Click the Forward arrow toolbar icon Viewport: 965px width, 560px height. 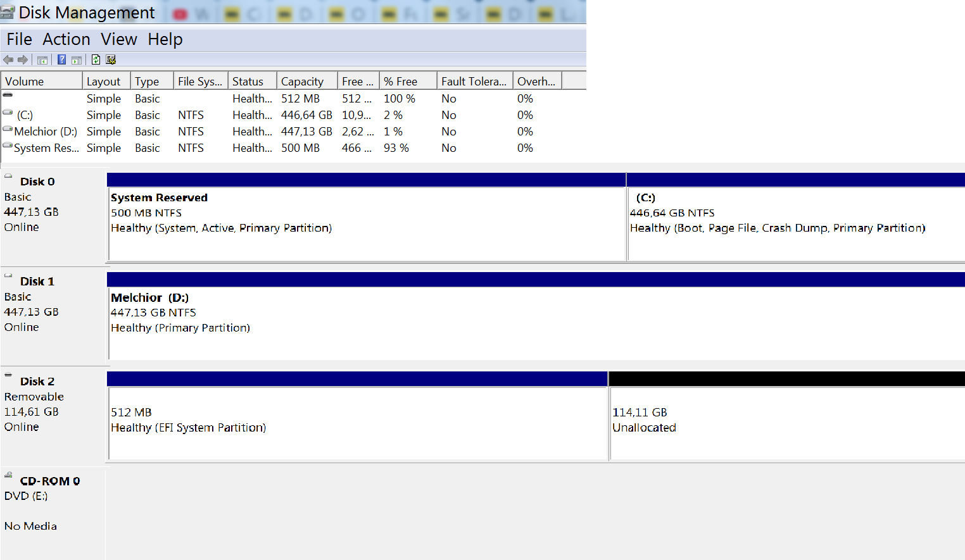point(23,60)
